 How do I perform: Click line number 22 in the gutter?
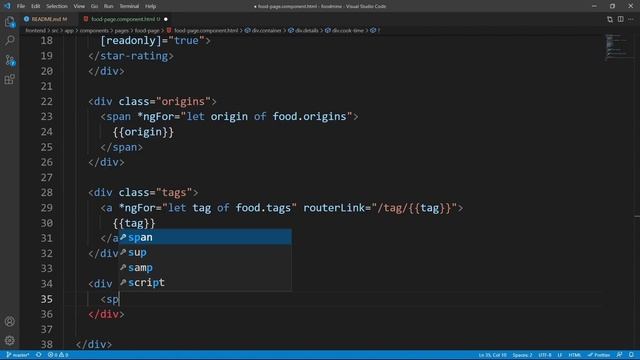click(x=47, y=101)
